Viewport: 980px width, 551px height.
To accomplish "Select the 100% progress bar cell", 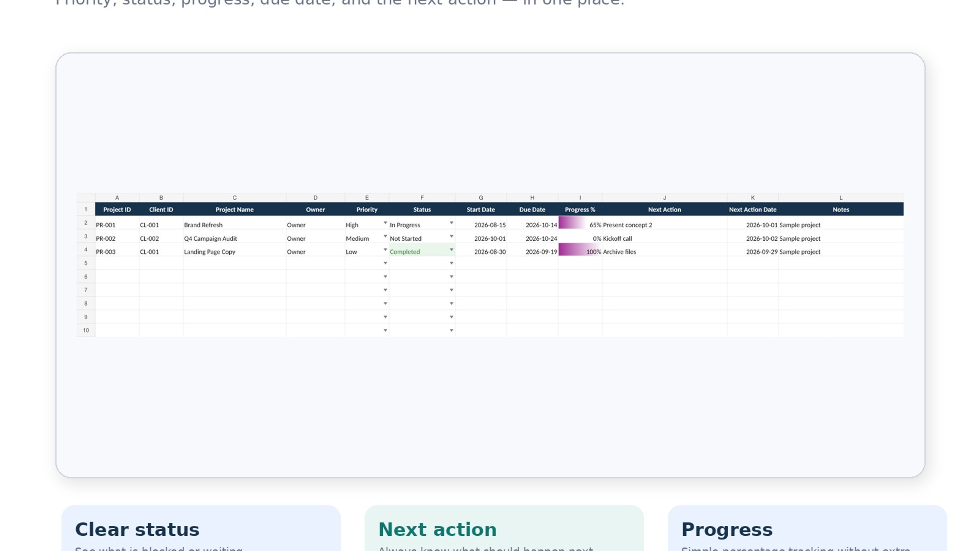I will (x=580, y=249).
